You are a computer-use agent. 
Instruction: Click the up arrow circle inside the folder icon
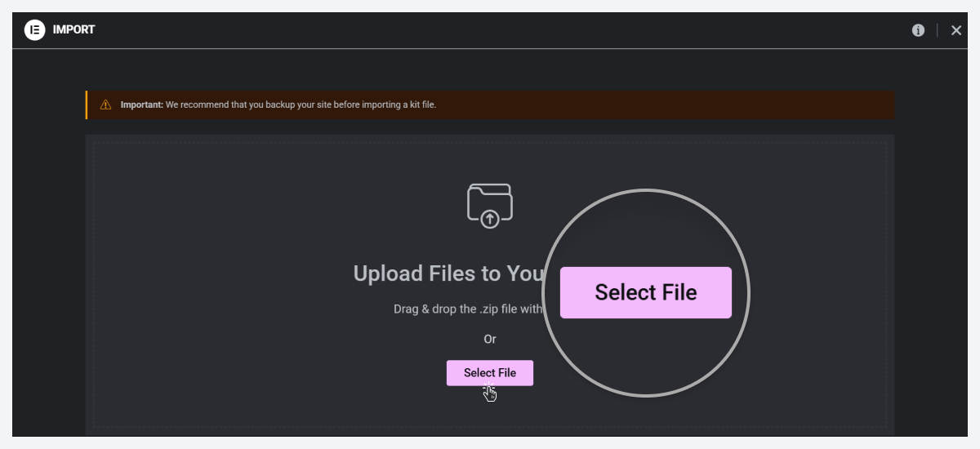tap(490, 219)
